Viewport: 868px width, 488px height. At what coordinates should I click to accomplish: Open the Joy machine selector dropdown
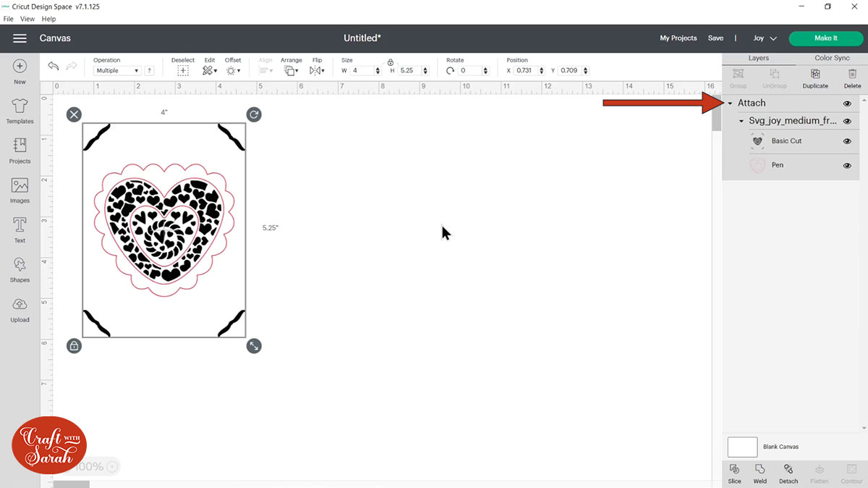[765, 38]
